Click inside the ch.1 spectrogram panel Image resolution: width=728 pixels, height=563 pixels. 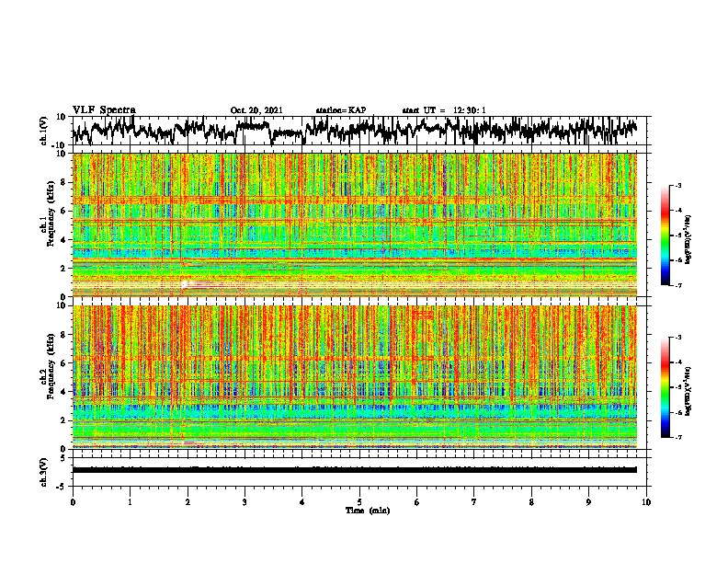tap(354, 224)
